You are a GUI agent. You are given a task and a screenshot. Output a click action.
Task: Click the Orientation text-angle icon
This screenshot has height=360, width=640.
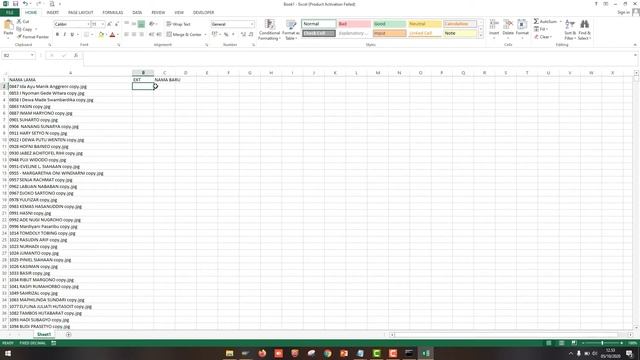point(152,24)
